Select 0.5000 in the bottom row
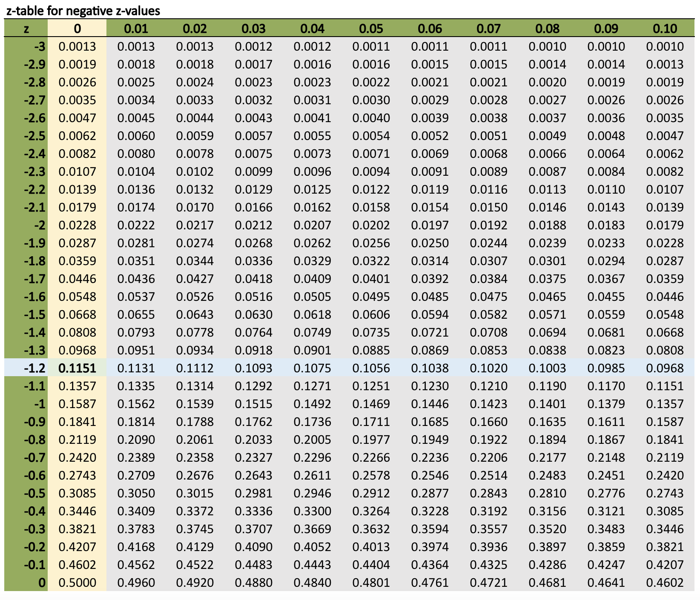 pyautogui.click(x=77, y=583)
